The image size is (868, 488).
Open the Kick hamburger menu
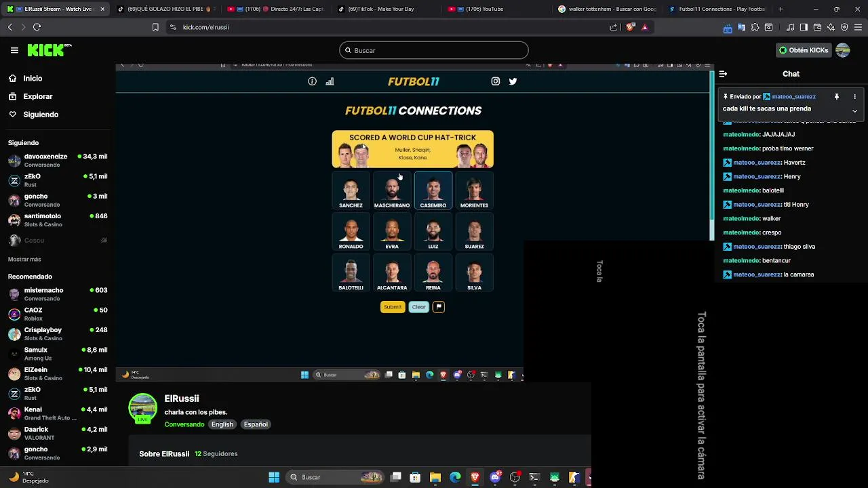(x=14, y=50)
